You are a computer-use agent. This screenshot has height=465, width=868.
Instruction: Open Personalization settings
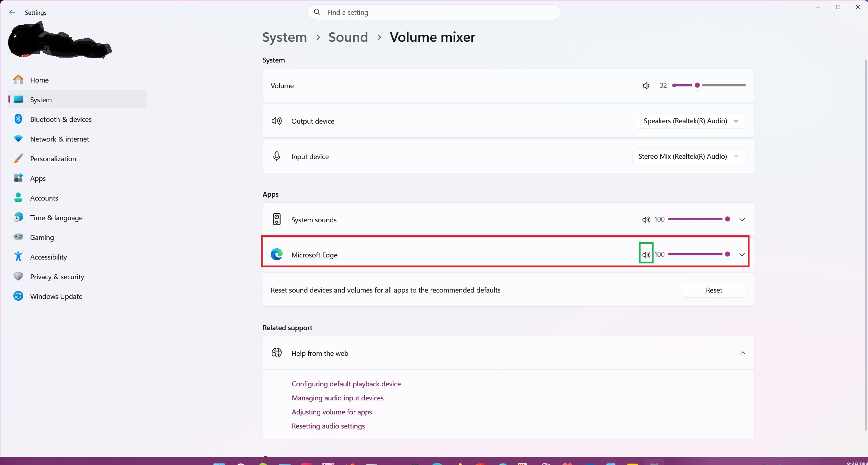[77, 159]
